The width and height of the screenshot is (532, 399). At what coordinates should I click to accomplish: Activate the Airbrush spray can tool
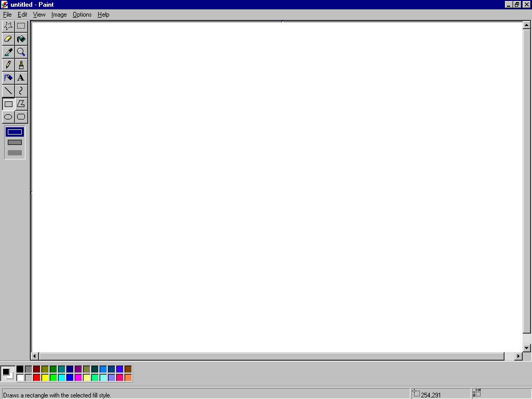pos(8,78)
